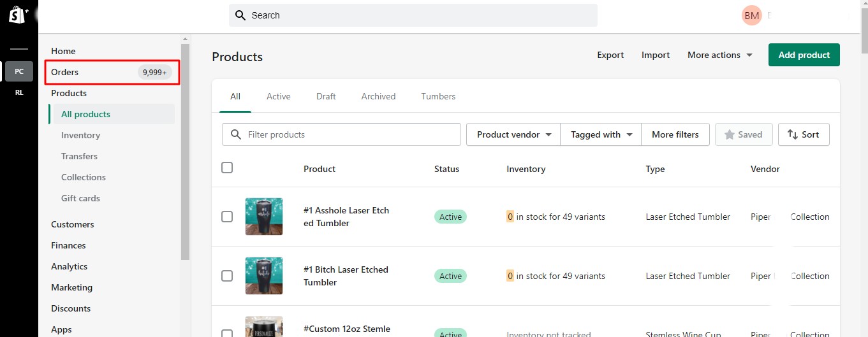Click the Filter products input field
Screen dimensions: 868x337
341,134
